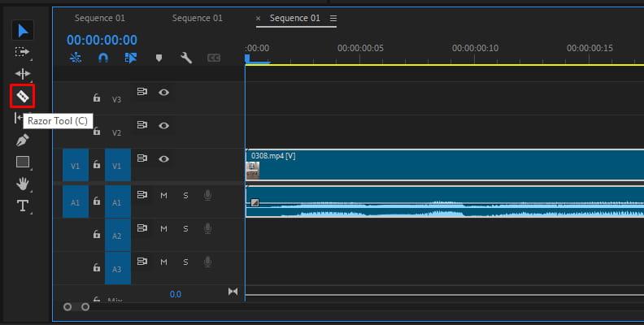Select the Hand tool
Screen dimensions: 644x325
click(x=23, y=184)
